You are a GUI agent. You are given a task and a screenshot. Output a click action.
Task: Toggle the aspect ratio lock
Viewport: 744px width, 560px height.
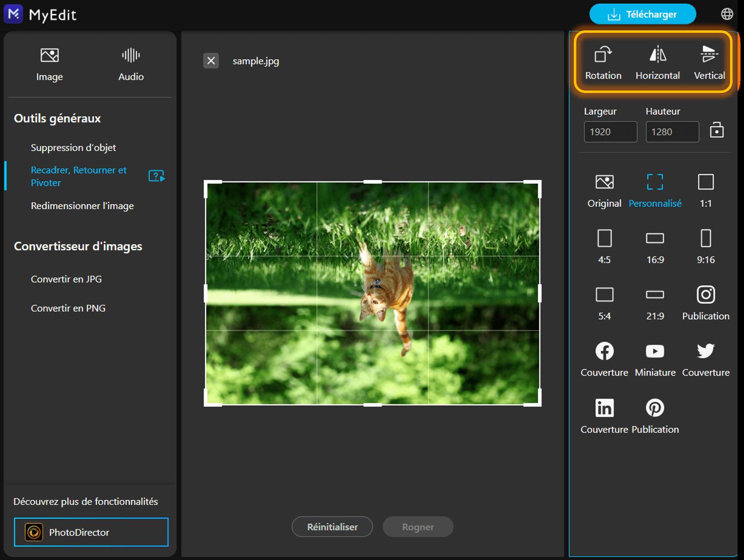(717, 131)
